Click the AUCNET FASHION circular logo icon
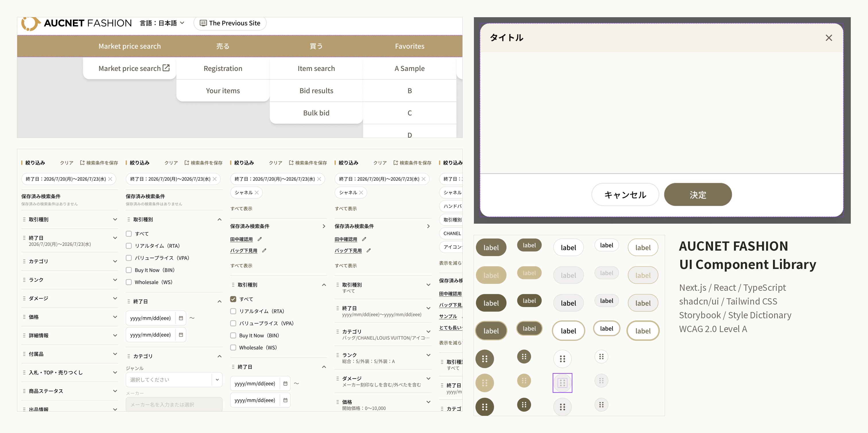Viewport: 868px width, 433px height. pos(30,24)
